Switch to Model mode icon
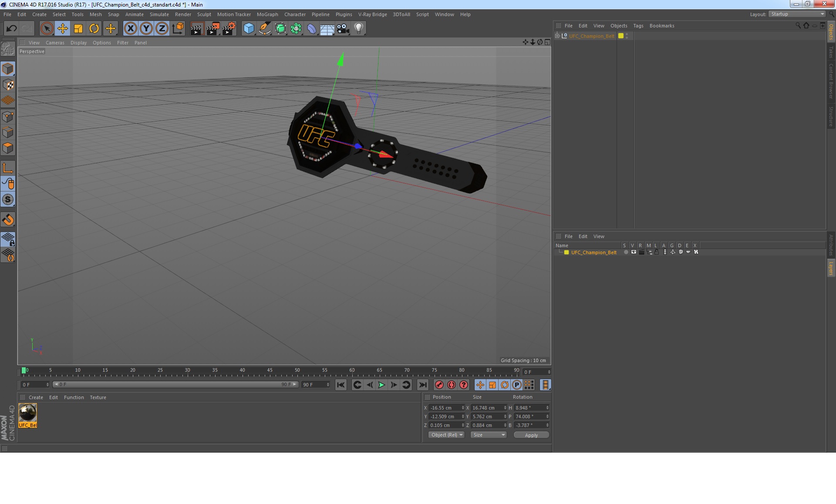Screen dimensions: 836x504 [x=8, y=69]
